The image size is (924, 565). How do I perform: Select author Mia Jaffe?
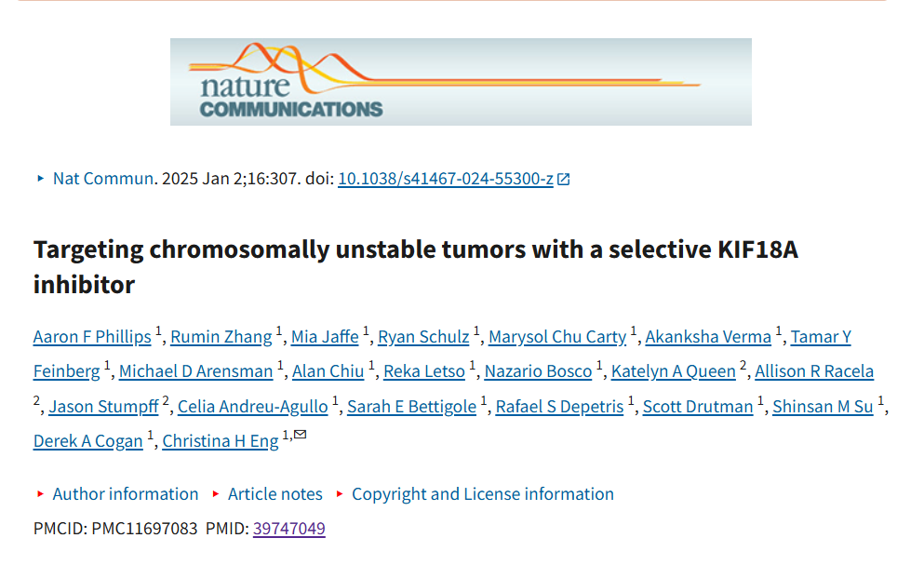pos(325,337)
